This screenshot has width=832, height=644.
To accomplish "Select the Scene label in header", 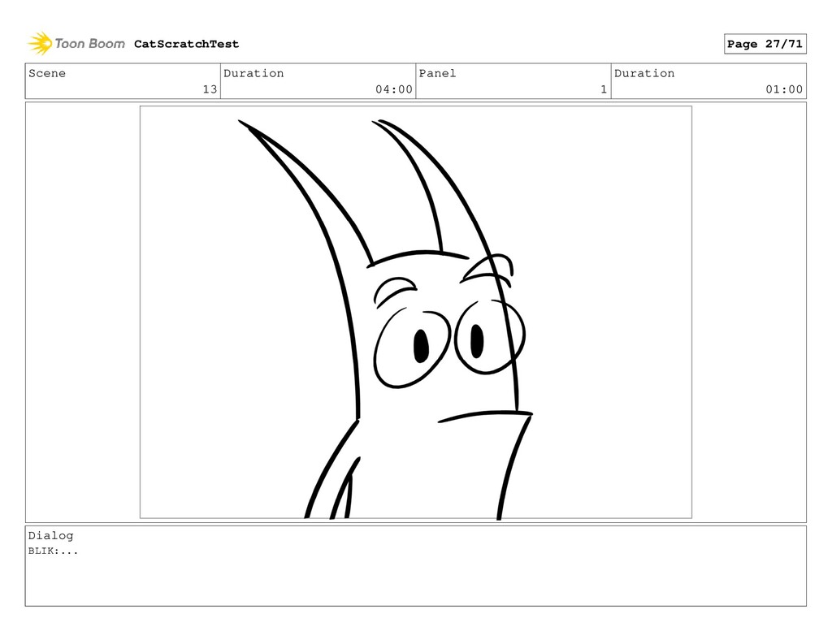I will [x=47, y=73].
